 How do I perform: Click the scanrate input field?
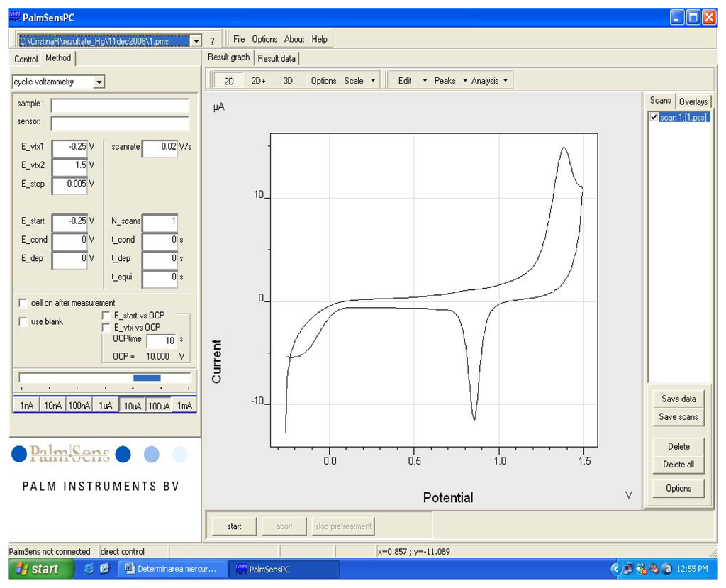point(160,147)
